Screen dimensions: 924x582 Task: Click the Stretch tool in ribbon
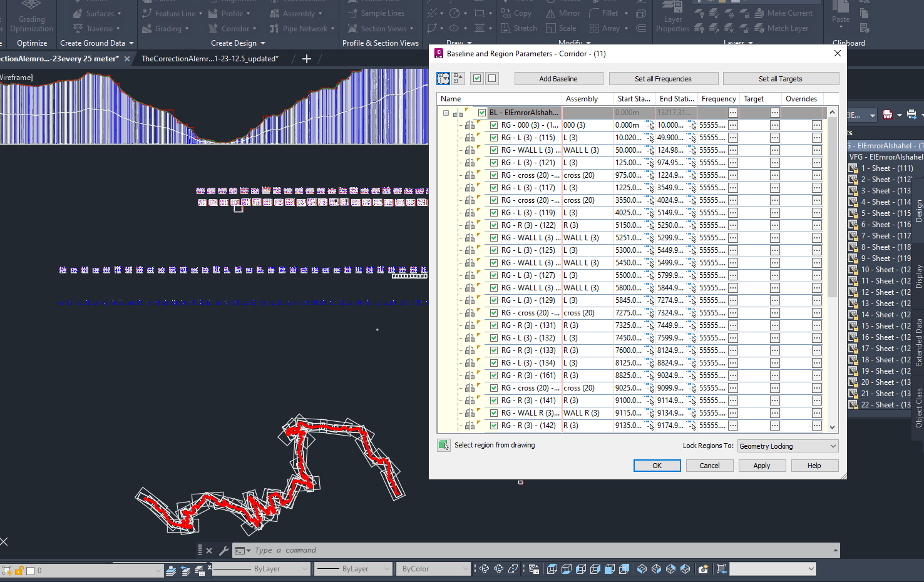[519, 28]
